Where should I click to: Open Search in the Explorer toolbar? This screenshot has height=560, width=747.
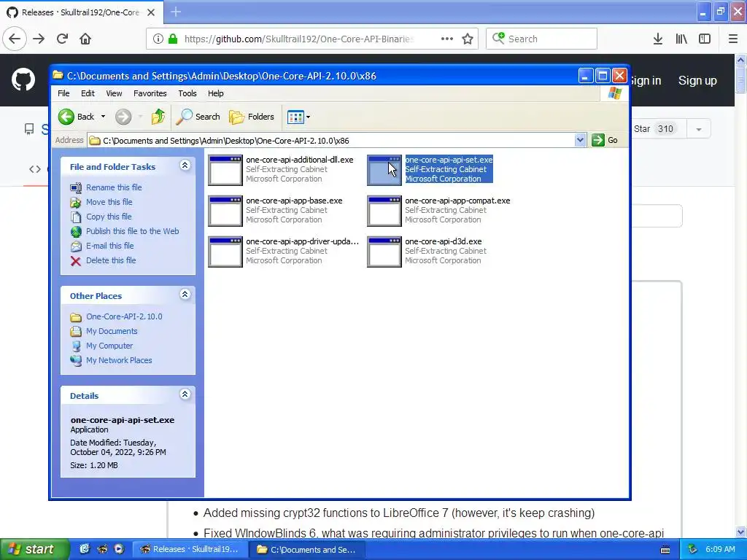(x=198, y=117)
